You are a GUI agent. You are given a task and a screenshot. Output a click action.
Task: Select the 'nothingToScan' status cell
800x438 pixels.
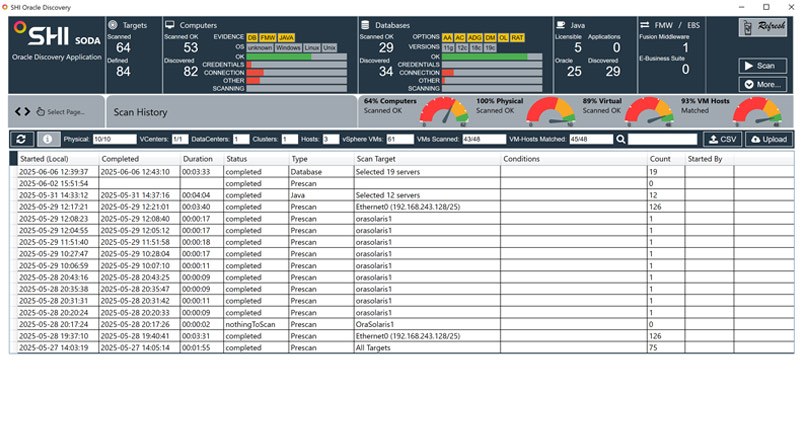[256, 324]
